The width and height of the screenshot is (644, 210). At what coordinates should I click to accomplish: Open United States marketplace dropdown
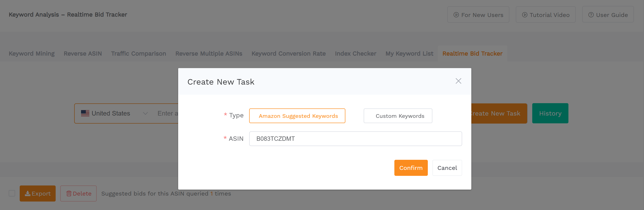(x=114, y=113)
